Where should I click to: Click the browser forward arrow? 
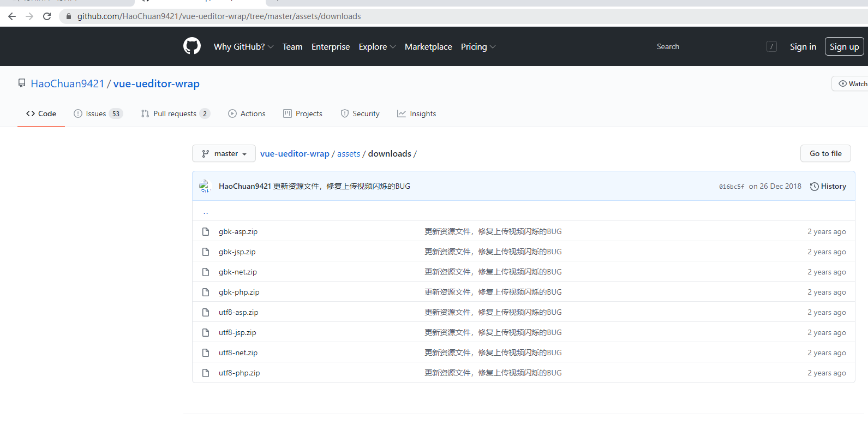coord(29,16)
